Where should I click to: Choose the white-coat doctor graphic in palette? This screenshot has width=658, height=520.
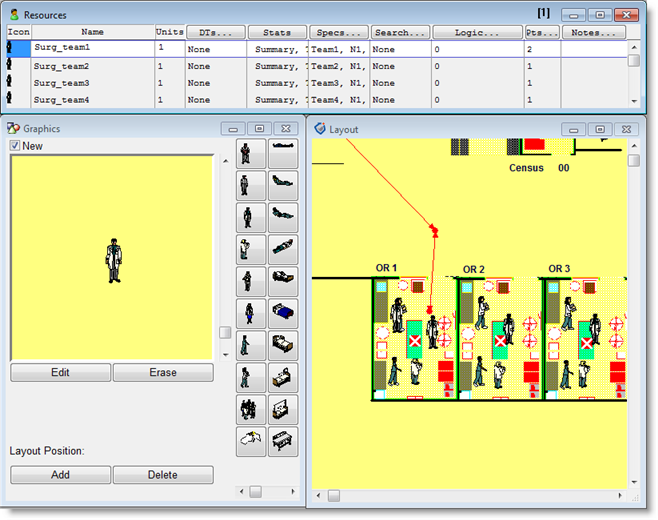coord(250,249)
